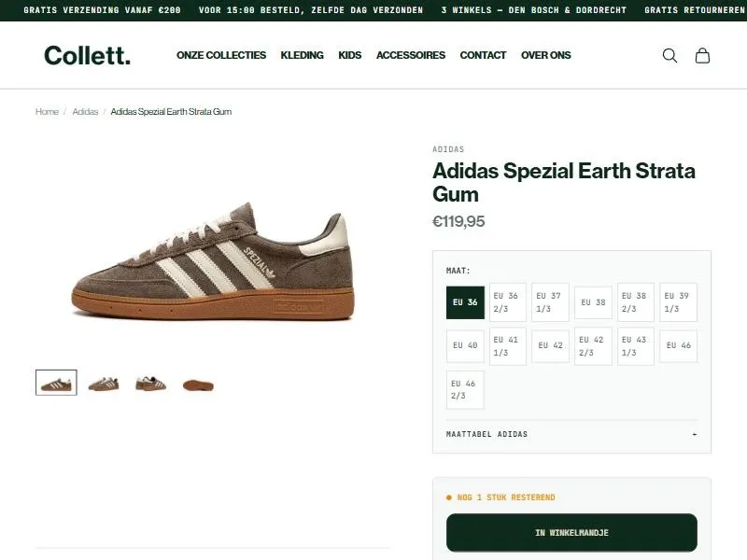Open the KLEDING menu
Image resolution: width=747 pixels, height=560 pixels.
302,55
